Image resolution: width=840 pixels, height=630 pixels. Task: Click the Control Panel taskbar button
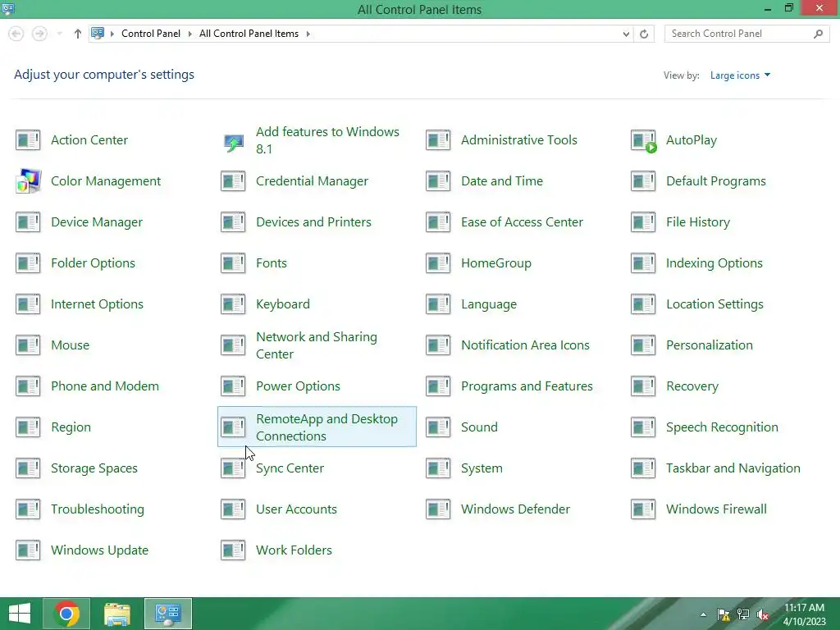[167, 614]
